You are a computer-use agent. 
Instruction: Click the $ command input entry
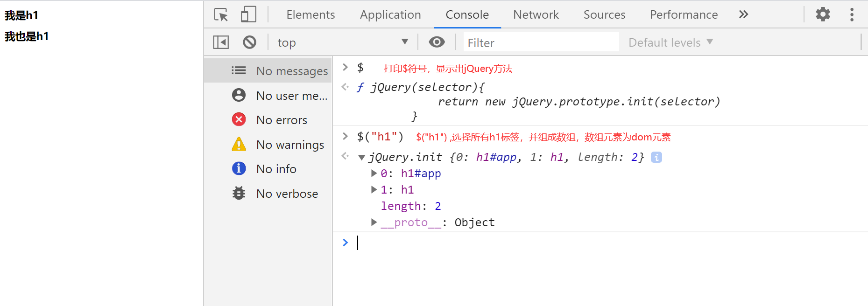pyautogui.click(x=360, y=68)
